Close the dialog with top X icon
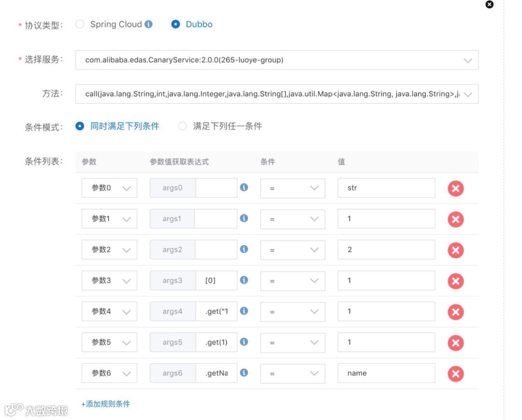 click(x=489, y=4)
